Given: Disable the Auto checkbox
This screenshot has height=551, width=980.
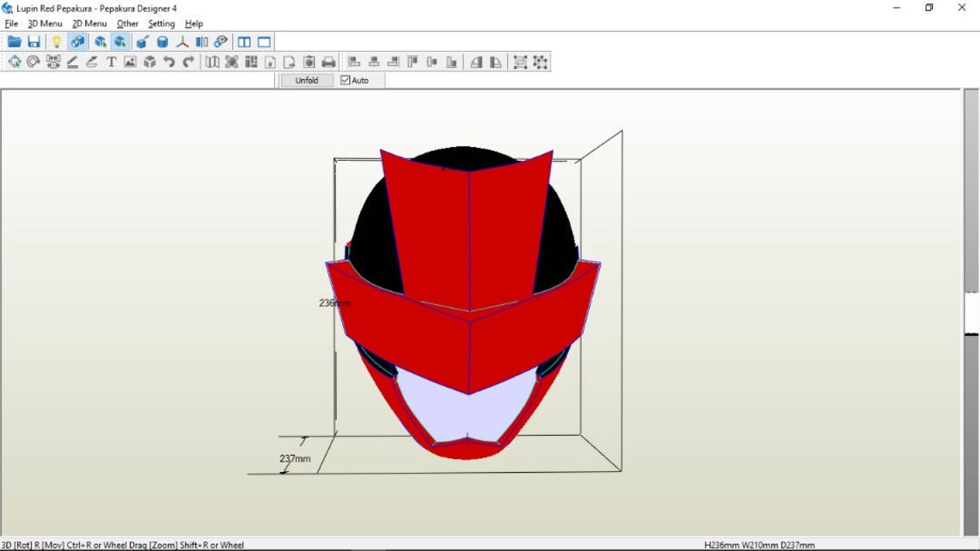Looking at the screenshot, I should [344, 79].
